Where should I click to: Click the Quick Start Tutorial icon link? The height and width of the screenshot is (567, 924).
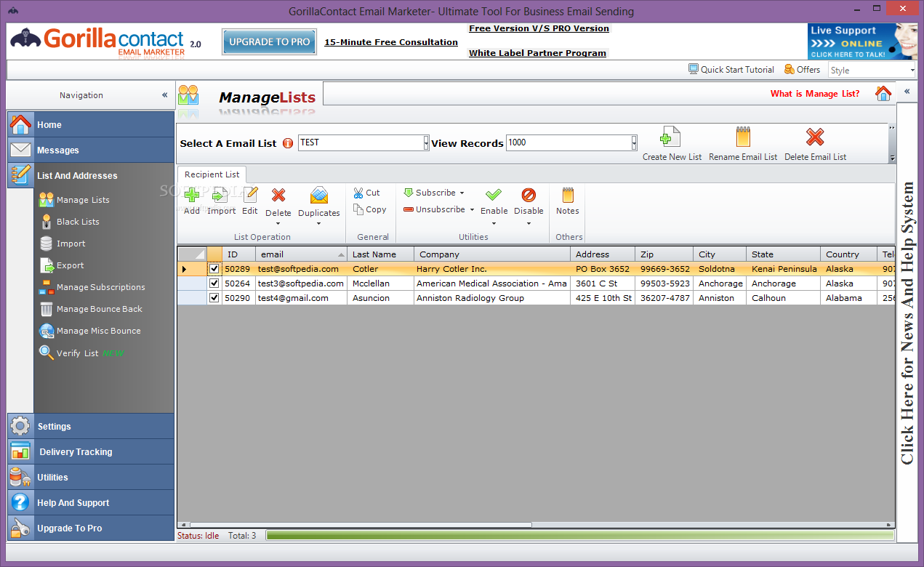click(x=731, y=70)
